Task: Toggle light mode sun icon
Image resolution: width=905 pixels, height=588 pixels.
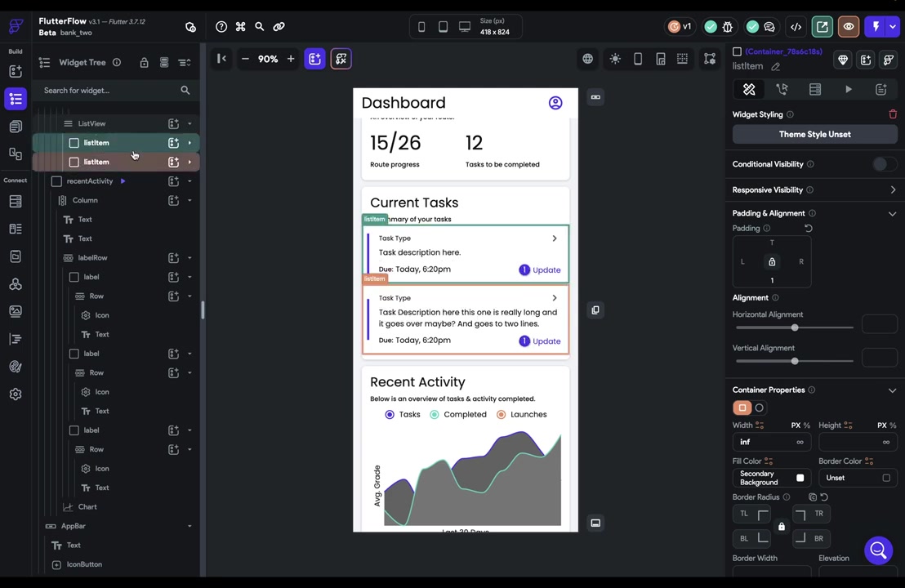Action: coord(615,59)
